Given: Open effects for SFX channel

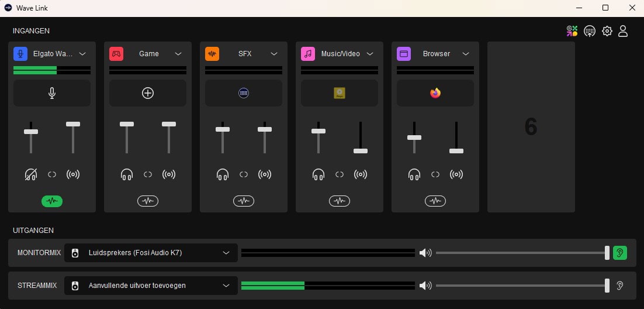Looking at the screenshot, I should tap(244, 201).
